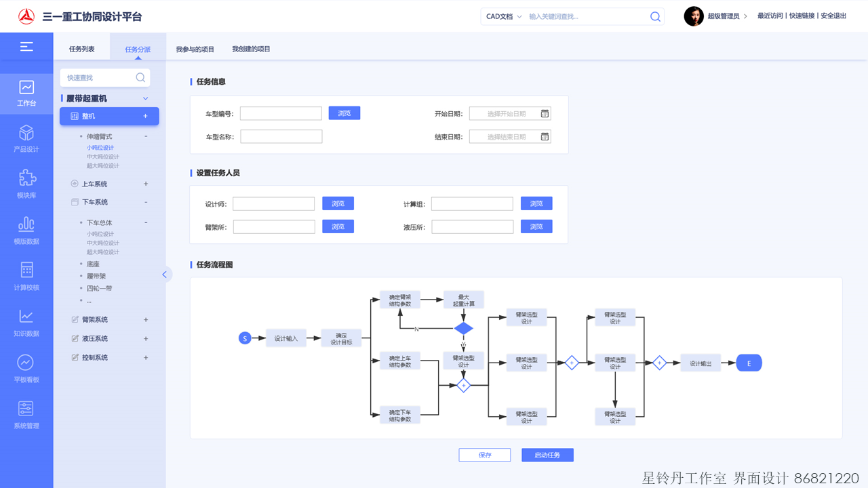The height and width of the screenshot is (488, 868).
Task: Click the edit icon beside 液压系统
Action: click(75, 338)
